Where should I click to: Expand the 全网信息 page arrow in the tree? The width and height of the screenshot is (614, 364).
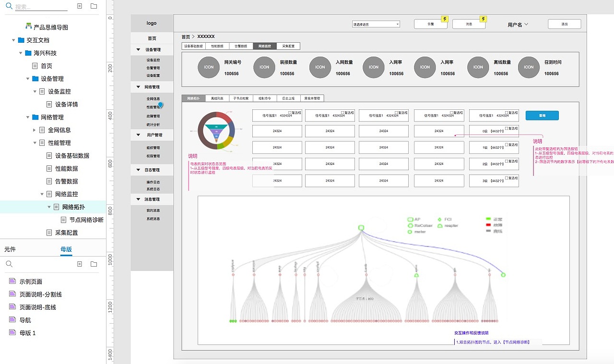35,130
